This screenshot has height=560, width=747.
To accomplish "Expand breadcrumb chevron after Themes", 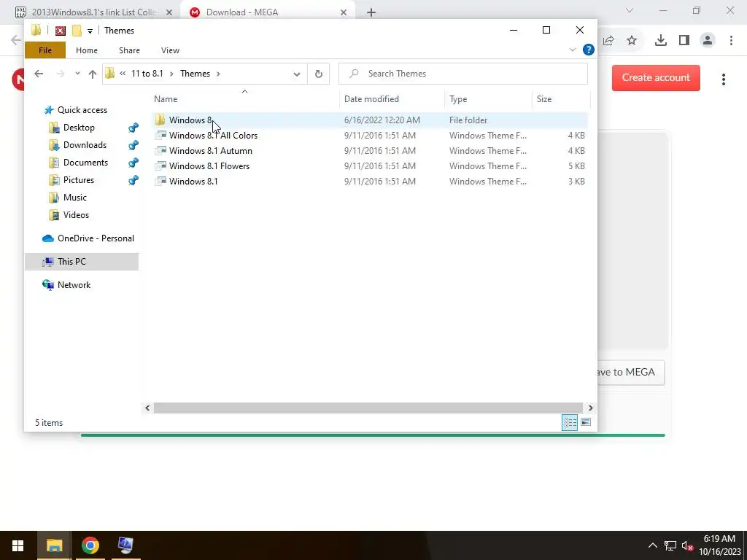I will pos(218,74).
